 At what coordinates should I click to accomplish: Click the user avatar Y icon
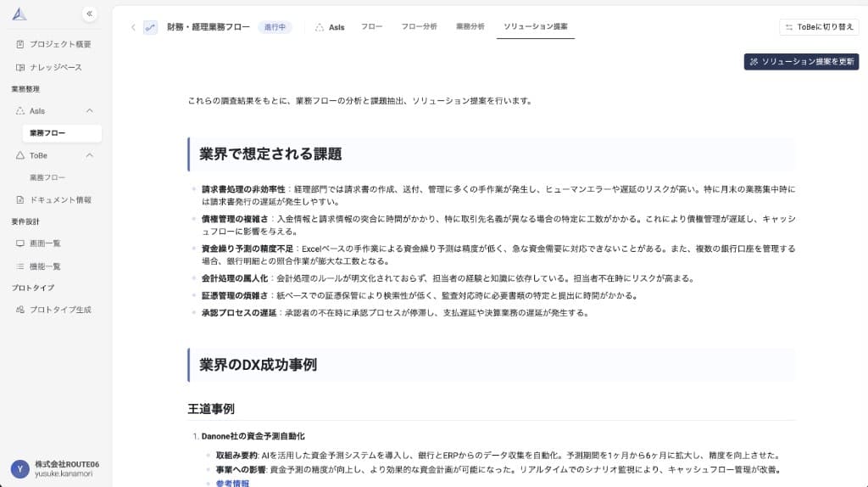pos(20,469)
